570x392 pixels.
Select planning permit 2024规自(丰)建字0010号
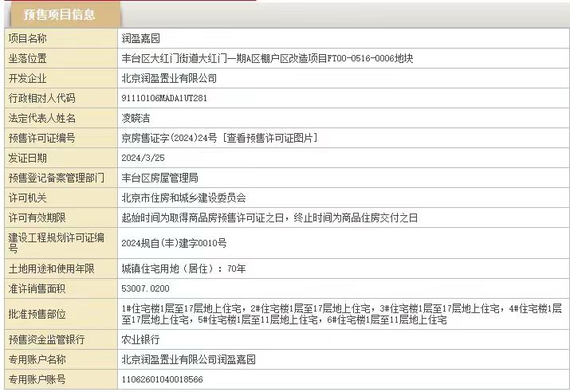[x=174, y=243]
